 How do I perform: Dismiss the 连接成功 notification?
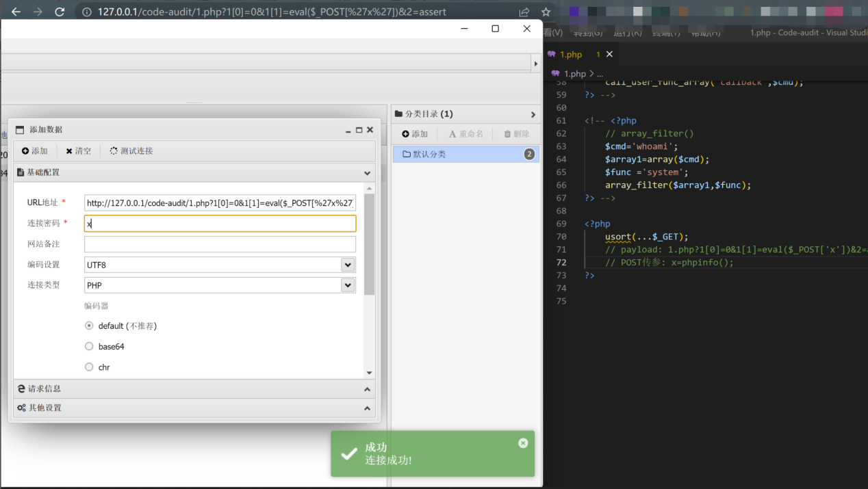pos(523,443)
